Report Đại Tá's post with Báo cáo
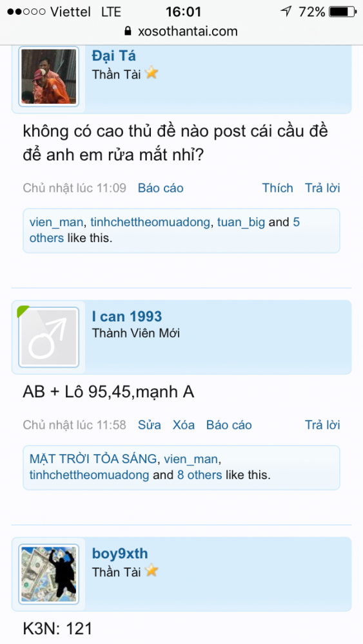The image size is (363, 644). point(161,188)
